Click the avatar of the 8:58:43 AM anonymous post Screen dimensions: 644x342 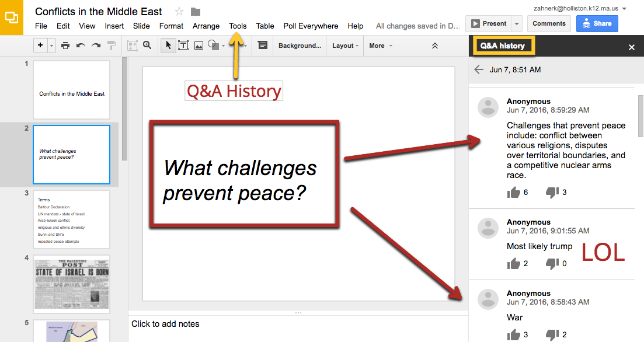click(488, 299)
